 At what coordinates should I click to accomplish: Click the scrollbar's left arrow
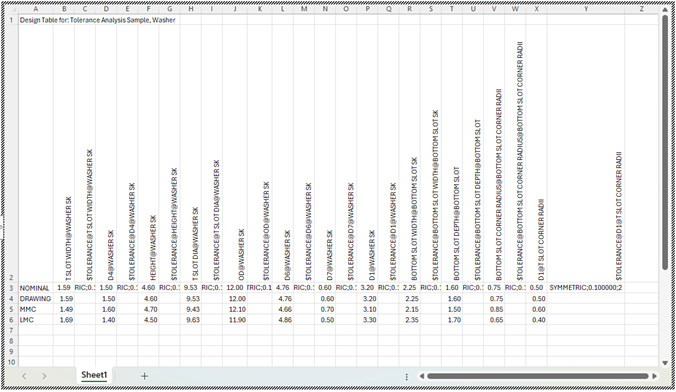422,376
